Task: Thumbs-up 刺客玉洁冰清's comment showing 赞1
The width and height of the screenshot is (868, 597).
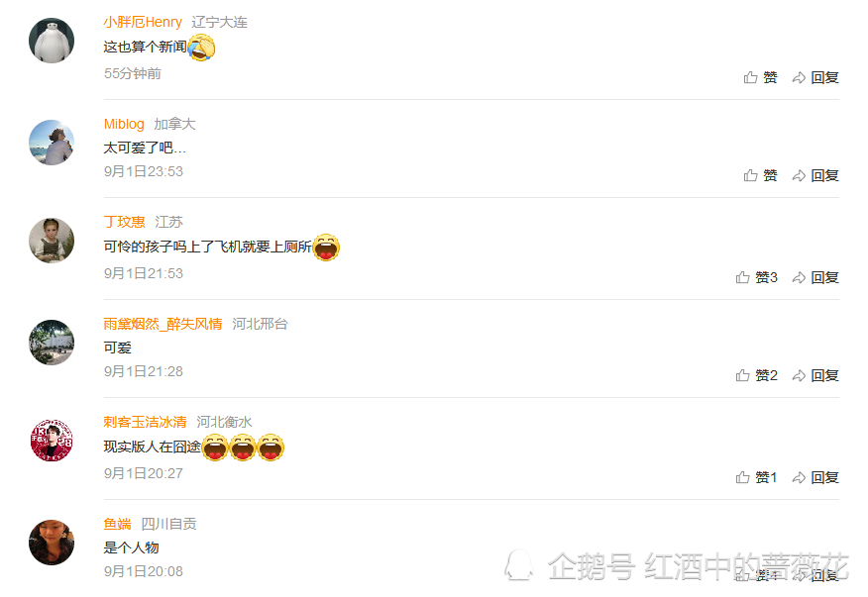Action: pyautogui.click(x=757, y=477)
